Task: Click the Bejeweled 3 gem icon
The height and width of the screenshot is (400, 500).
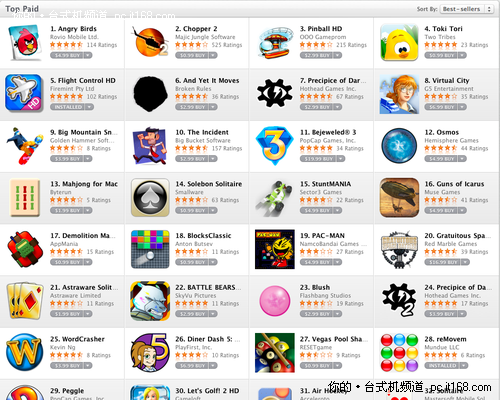Action: point(274,145)
